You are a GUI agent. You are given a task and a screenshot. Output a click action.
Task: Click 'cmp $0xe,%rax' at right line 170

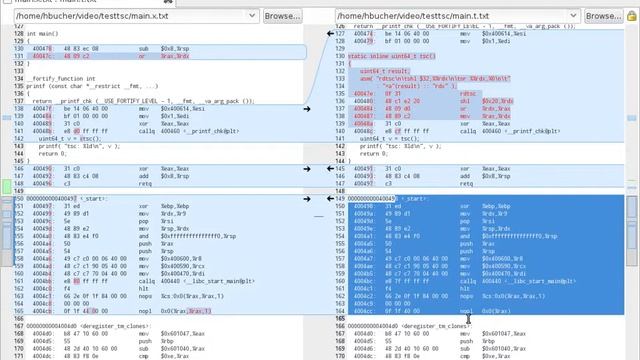coord(485,356)
